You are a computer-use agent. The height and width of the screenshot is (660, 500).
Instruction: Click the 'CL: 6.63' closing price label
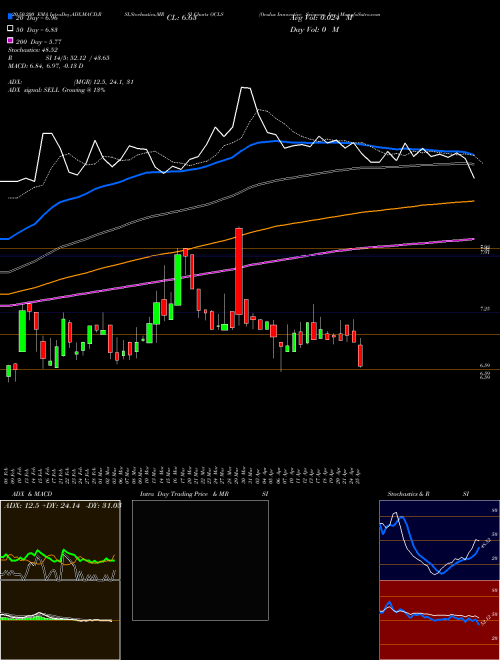[181, 18]
